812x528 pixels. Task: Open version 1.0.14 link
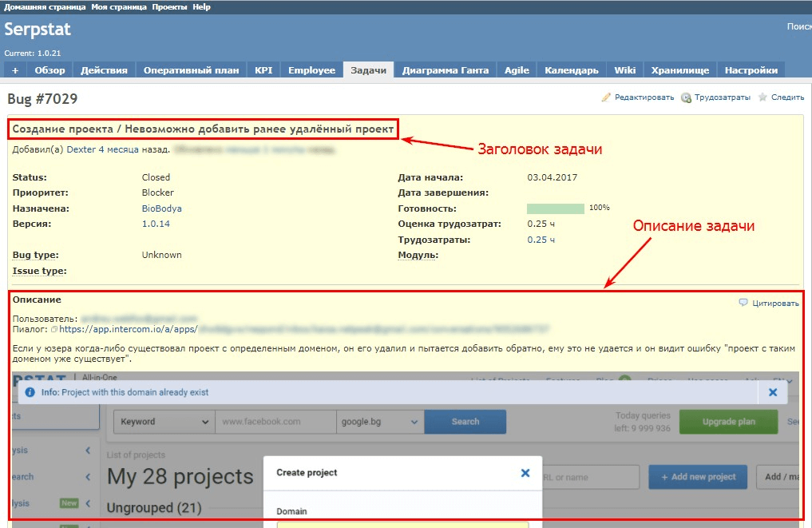[156, 224]
